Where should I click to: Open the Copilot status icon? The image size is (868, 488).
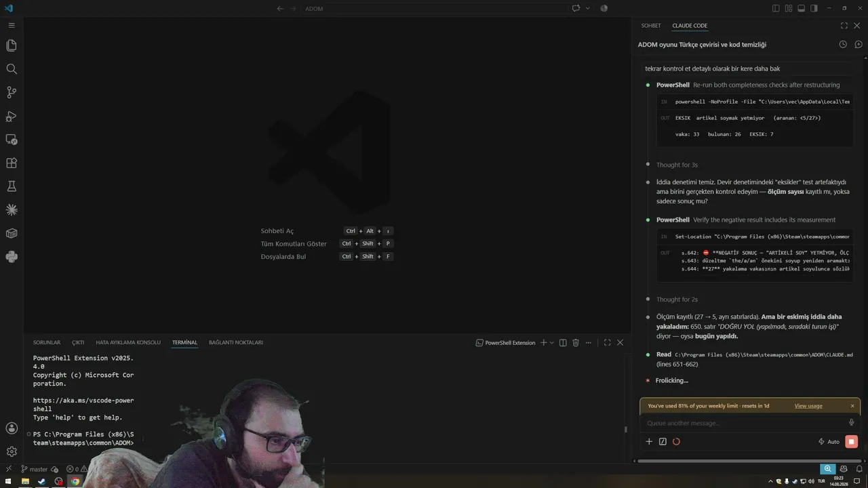pos(844,469)
